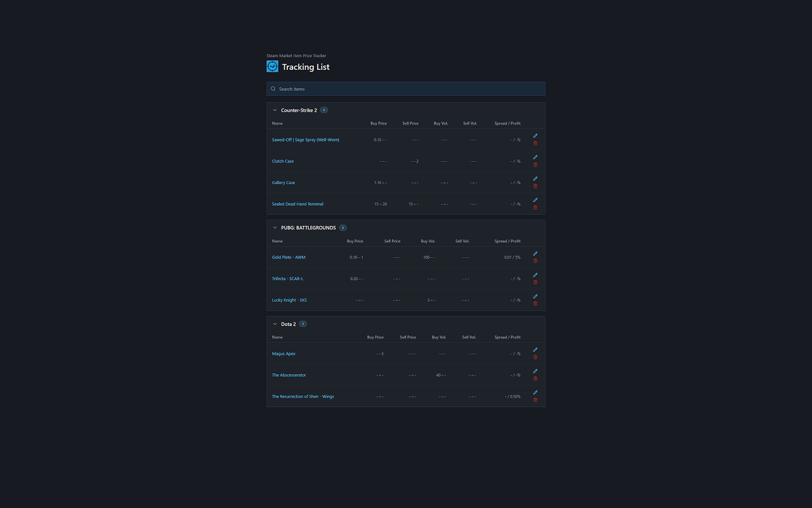
Task: Open the Gallery Case item link
Action: pyautogui.click(x=284, y=183)
